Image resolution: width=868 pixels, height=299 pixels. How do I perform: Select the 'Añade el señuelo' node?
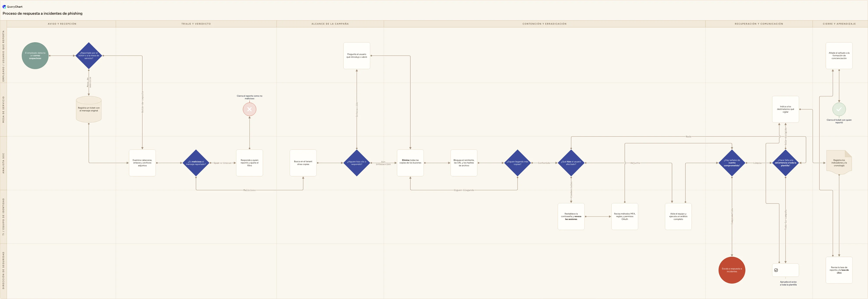coord(839,56)
